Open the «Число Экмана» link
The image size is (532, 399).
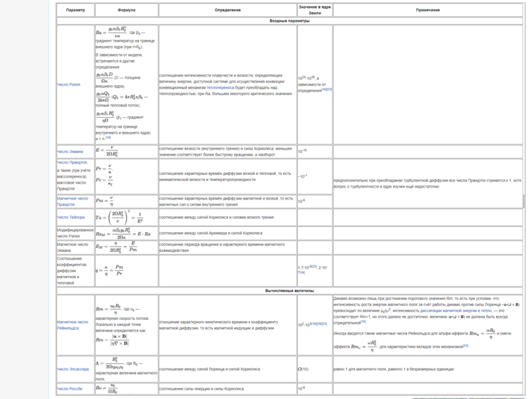[70, 152]
